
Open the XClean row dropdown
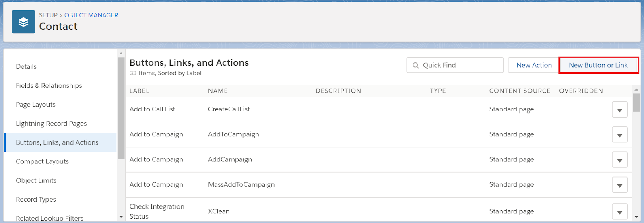coord(620,212)
